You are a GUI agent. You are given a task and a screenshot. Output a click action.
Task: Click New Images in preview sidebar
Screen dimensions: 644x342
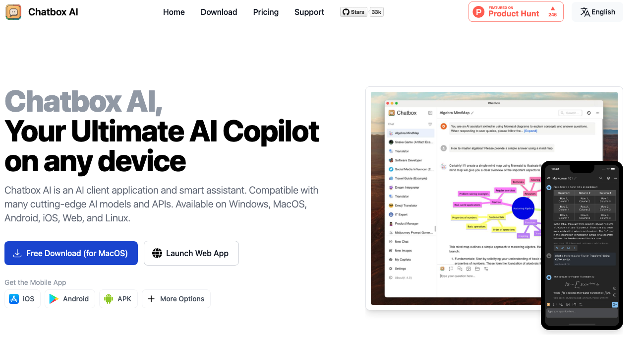click(x=410, y=251)
